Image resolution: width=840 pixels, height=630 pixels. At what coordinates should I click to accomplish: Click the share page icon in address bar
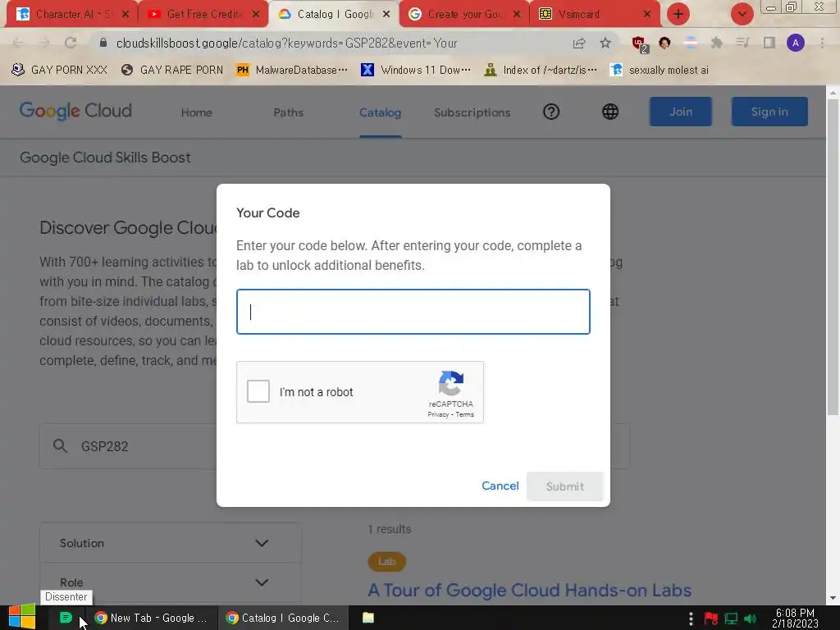coord(579,43)
